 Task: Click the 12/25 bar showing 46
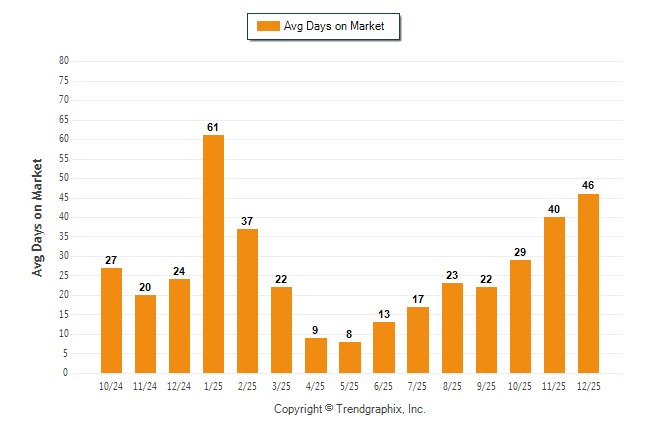click(588, 283)
